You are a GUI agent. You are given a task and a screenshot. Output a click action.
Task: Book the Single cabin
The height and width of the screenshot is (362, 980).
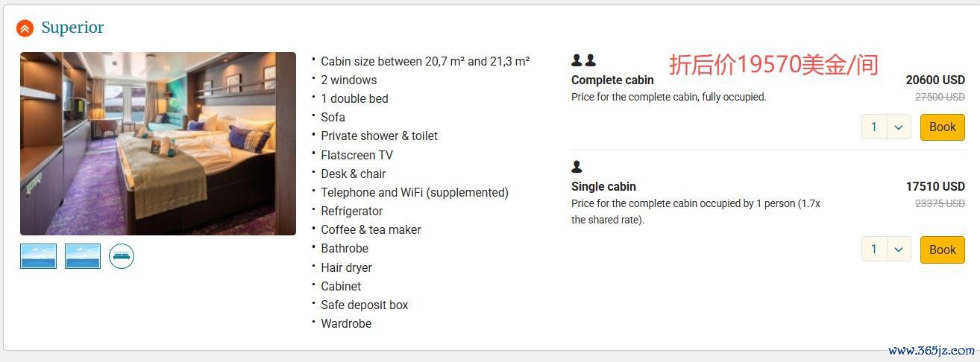942,250
